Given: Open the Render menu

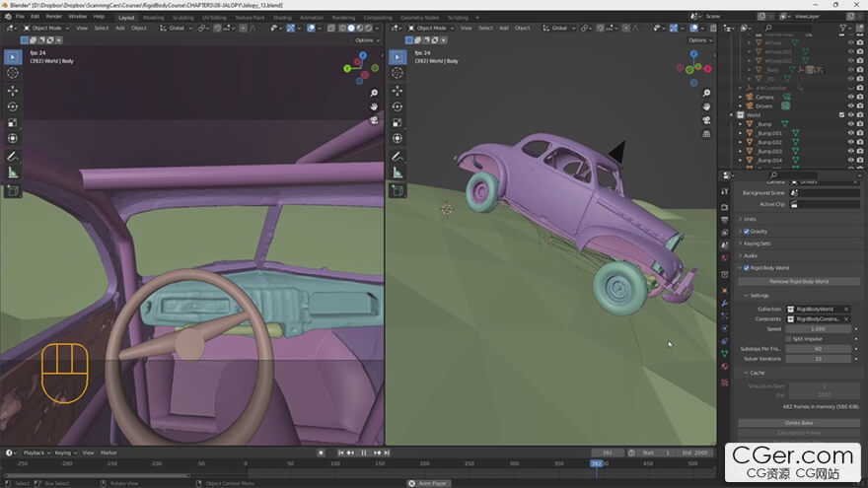Looking at the screenshot, I should (54, 17).
